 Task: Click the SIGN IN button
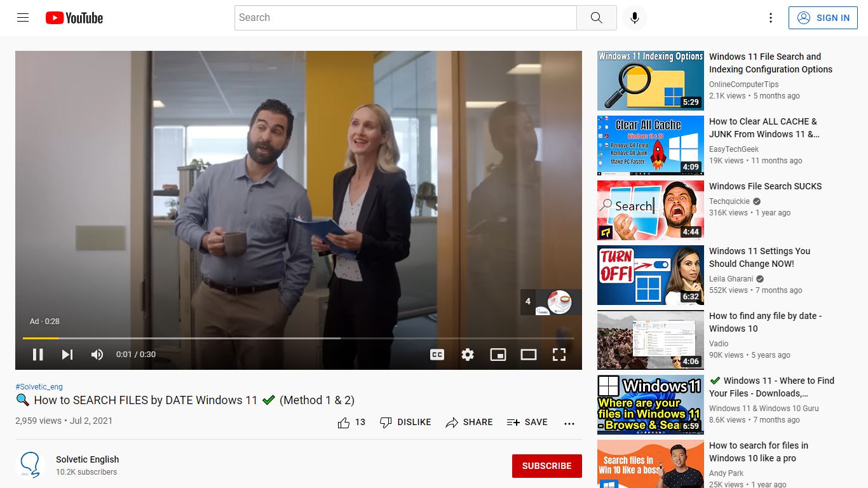[822, 18]
